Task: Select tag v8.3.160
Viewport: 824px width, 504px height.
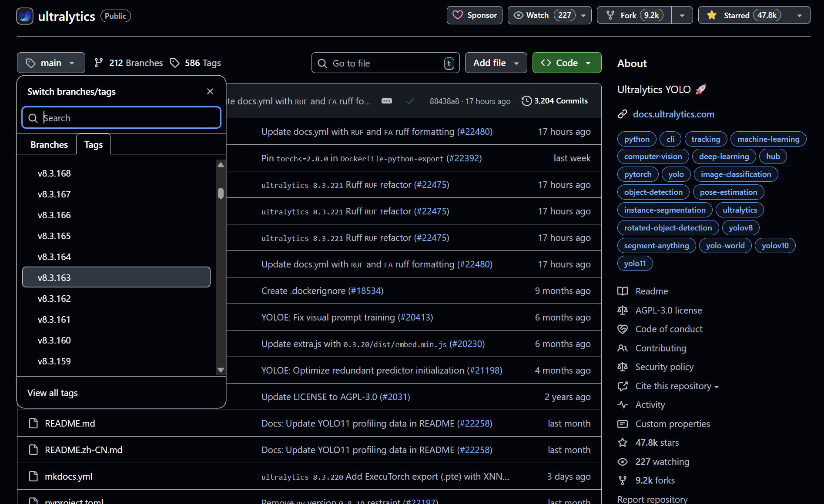Action: pyautogui.click(x=116, y=340)
